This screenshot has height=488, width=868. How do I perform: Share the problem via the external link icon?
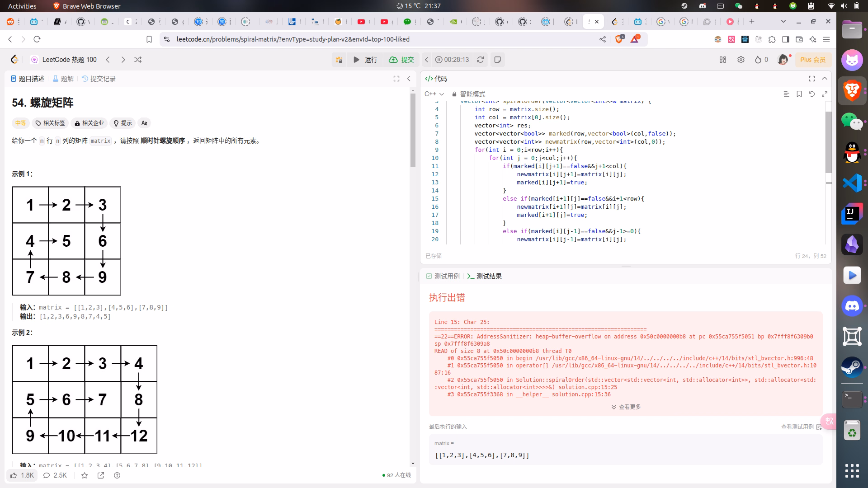pyautogui.click(x=101, y=475)
